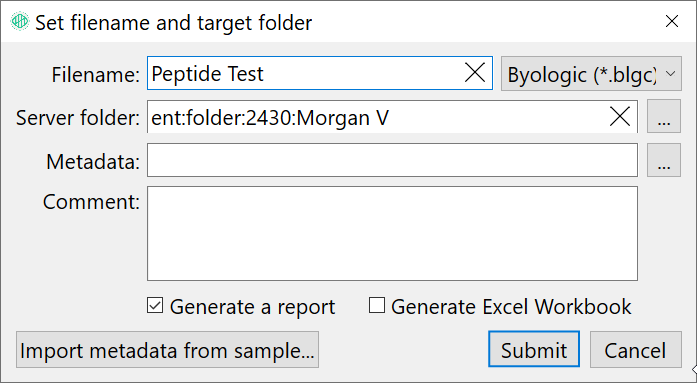Open the Byologic (*.blgc) file type dropdown

pyautogui.click(x=591, y=74)
